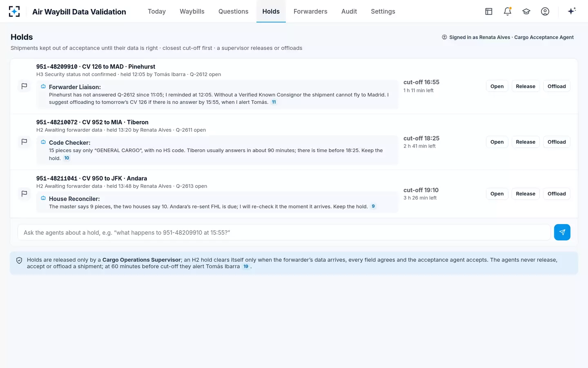588x368 pixels.
Task: Open the Questions tab
Action: (233, 11)
